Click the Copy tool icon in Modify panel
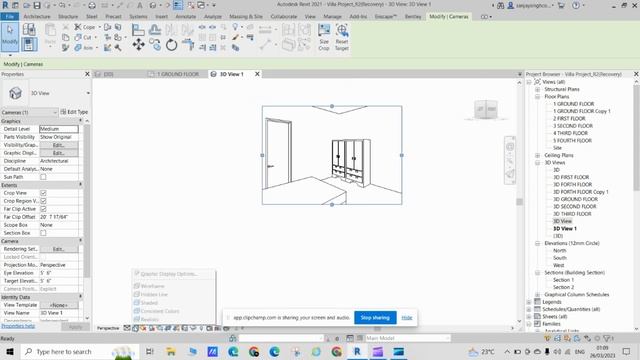This screenshot has width=640, height=360. [156, 44]
